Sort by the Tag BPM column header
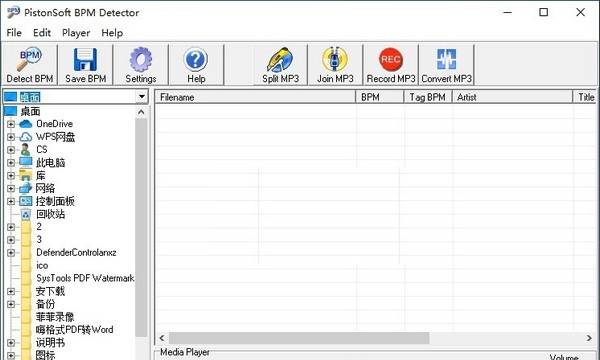600x360 pixels. tap(428, 97)
